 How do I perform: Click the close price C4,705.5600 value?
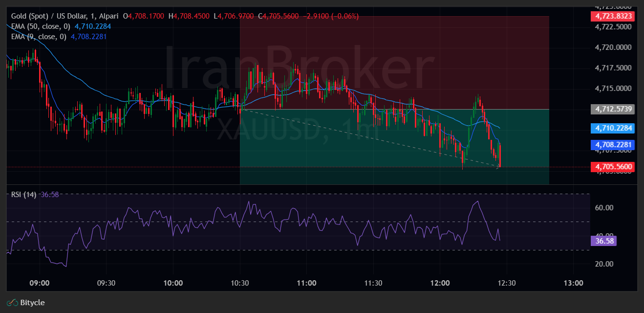[x=279, y=16]
